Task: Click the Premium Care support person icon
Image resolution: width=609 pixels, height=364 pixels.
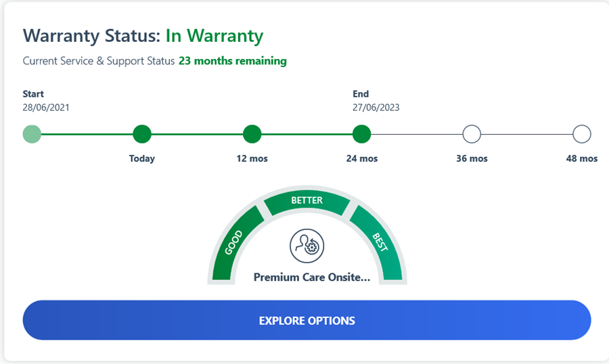Action: click(x=307, y=246)
